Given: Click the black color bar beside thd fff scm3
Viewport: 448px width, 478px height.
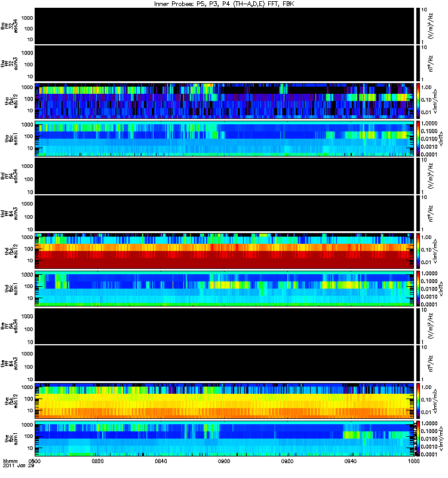Looking at the screenshot, I should 418,214.
